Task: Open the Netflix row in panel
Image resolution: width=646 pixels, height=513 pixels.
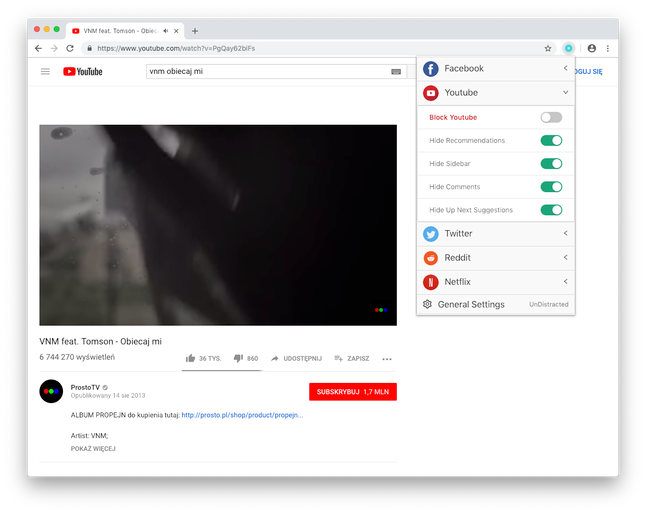Action: point(496,282)
